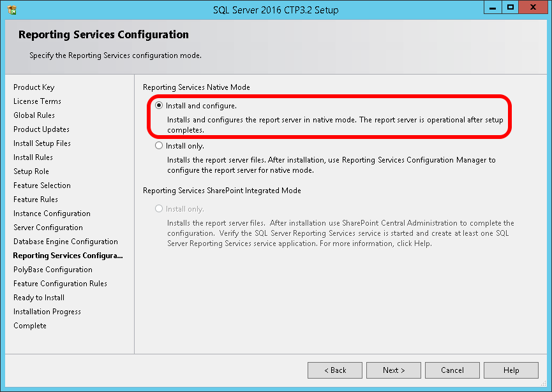Open Database Engine Configuration step
552x392 pixels.
point(66,242)
